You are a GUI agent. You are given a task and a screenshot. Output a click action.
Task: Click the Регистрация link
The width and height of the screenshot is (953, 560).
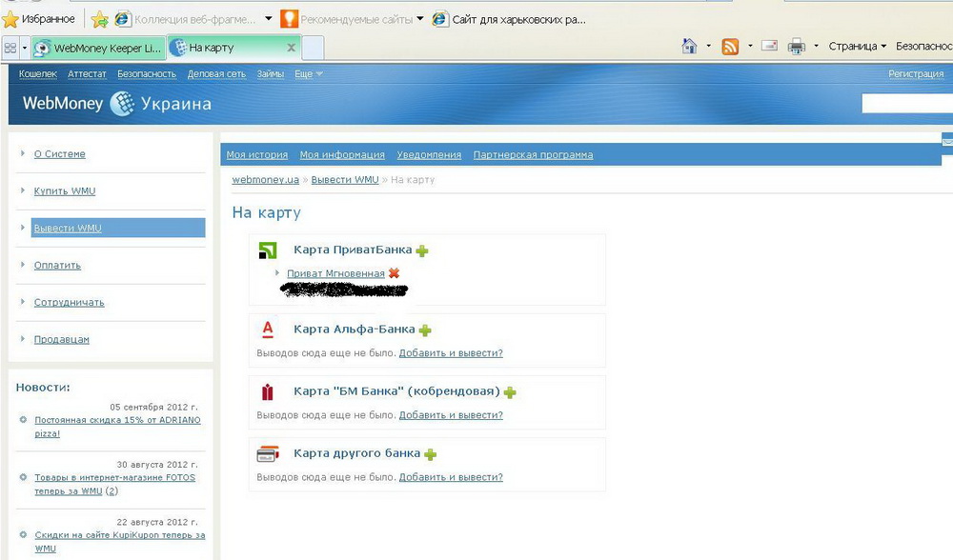coord(916,73)
